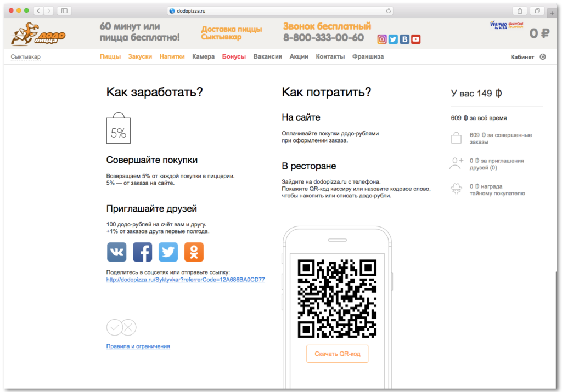Open the Акции page
Screen dimensions: 562x392
point(299,56)
